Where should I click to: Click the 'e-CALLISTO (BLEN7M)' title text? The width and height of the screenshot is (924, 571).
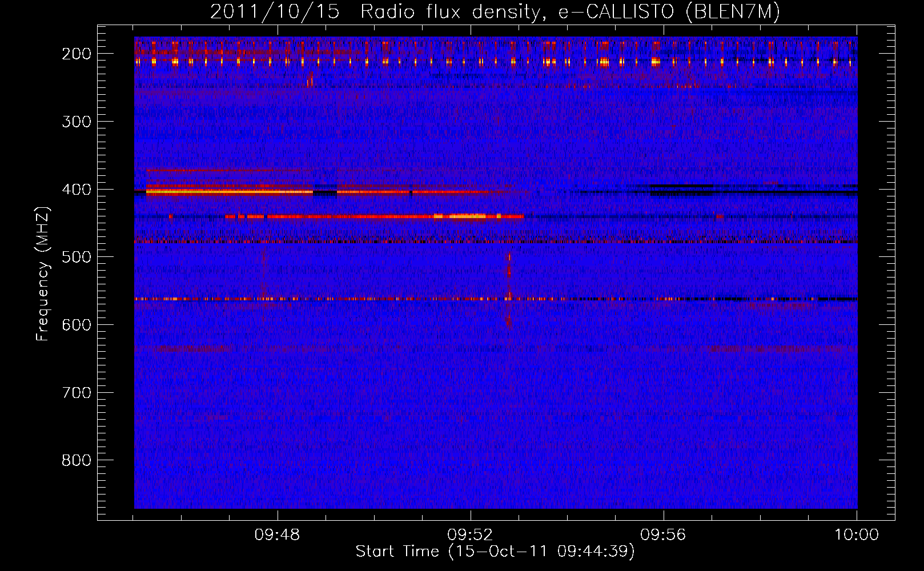669,12
